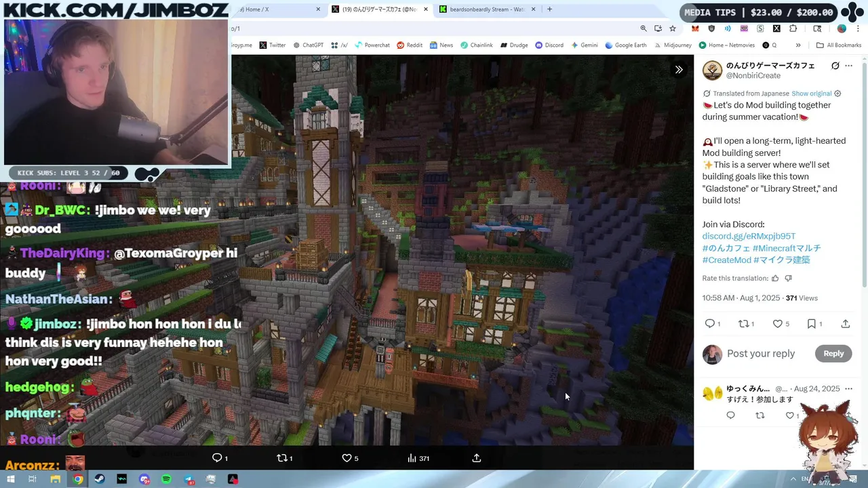Open the /x/ bookmark

click(339, 45)
